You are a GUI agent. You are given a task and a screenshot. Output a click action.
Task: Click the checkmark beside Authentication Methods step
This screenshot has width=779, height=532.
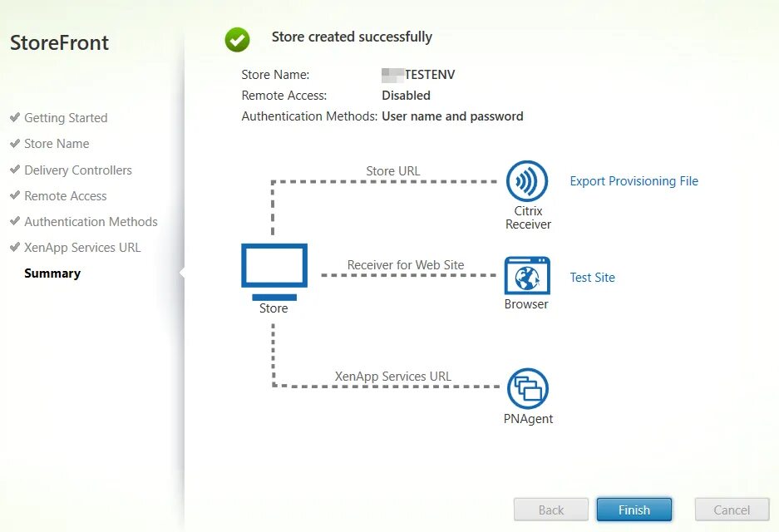15,222
